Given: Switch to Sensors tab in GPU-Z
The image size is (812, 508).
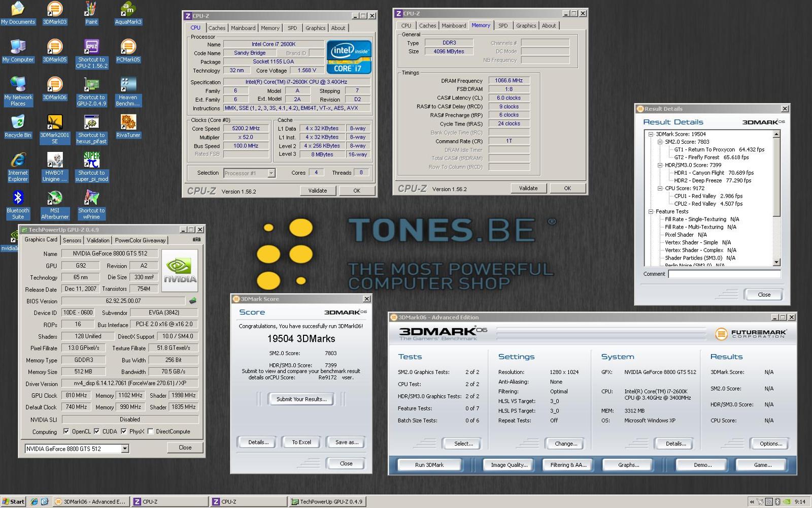Looking at the screenshot, I should point(72,240).
